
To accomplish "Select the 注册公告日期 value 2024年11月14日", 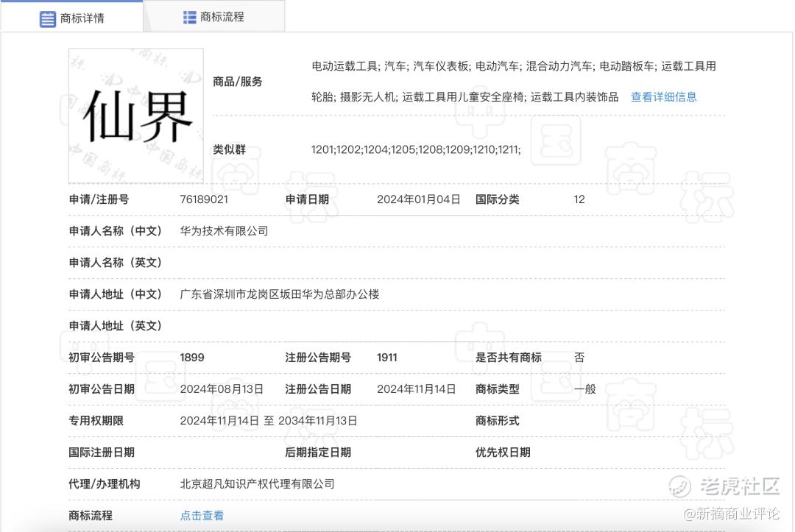I will 416,389.
